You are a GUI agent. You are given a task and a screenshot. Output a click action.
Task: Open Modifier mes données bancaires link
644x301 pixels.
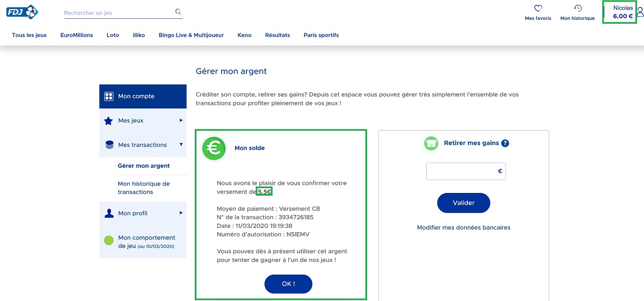pyautogui.click(x=464, y=227)
